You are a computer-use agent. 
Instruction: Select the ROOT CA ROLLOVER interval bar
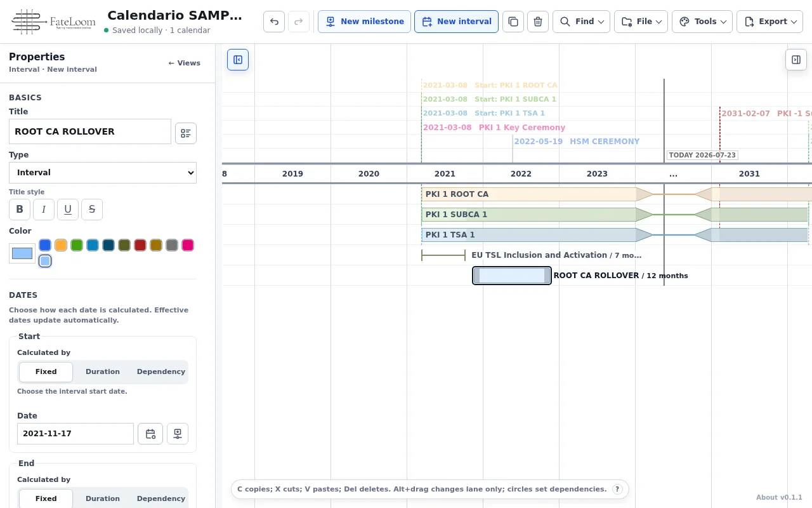point(512,276)
